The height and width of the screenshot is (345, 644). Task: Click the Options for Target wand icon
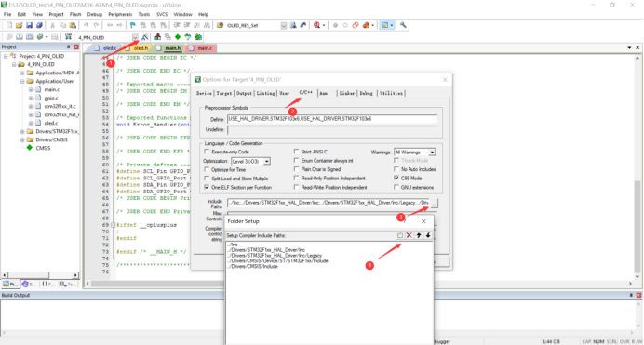click(145, 37)
